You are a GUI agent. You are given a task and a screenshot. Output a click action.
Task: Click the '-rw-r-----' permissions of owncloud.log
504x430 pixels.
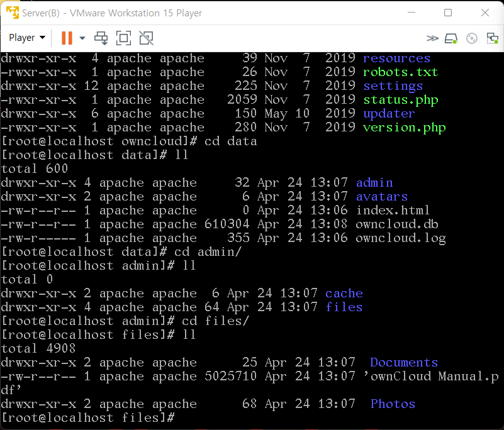[x=38, y=238]
